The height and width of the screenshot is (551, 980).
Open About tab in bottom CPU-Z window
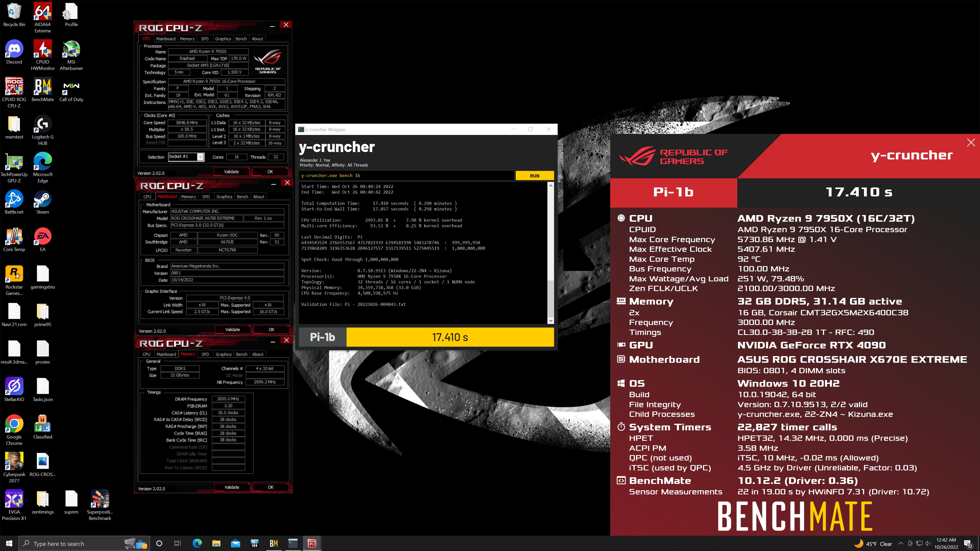click(x=258, y=354)
